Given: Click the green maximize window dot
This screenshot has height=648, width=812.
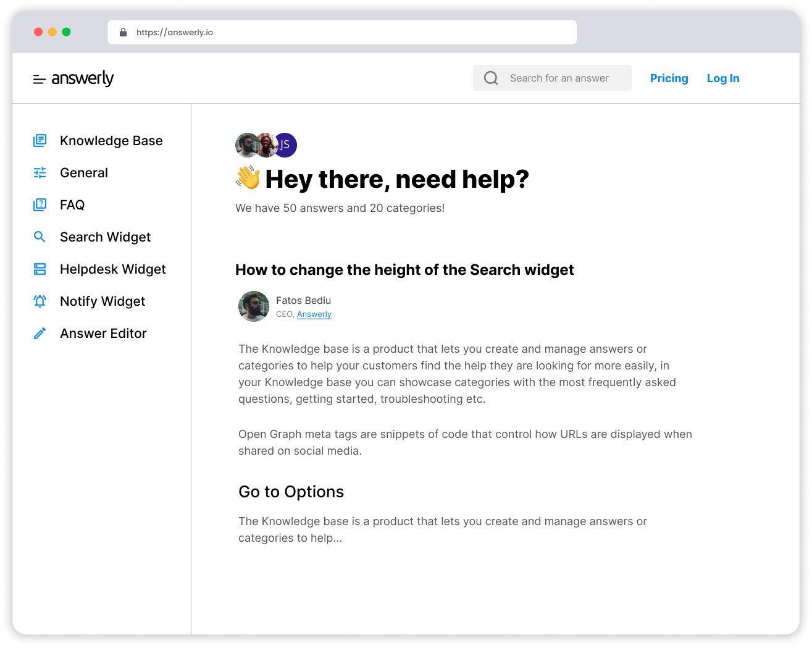Looking at the screenshot, I should [67, 32].
